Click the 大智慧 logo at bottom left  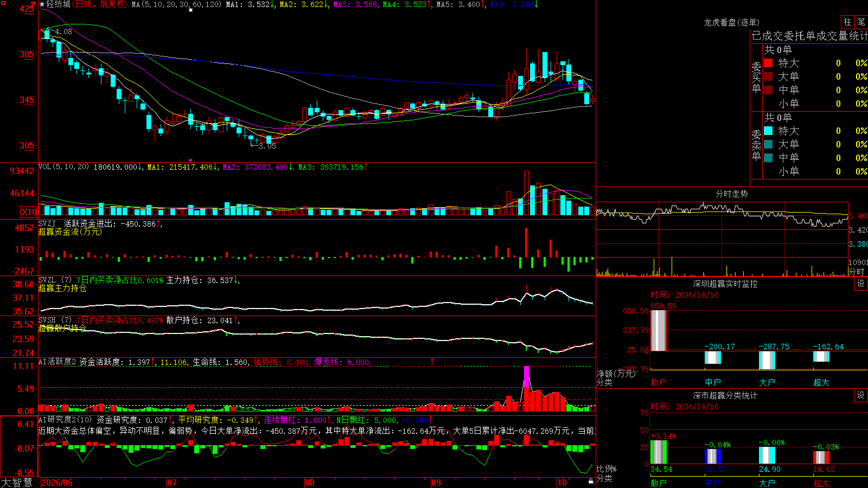tap(17, 483)
